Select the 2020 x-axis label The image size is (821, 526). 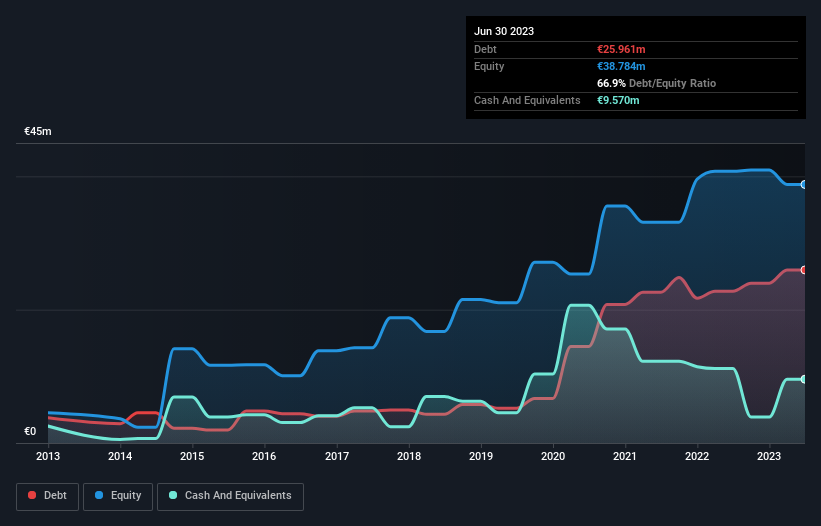[x=553, y=456]
